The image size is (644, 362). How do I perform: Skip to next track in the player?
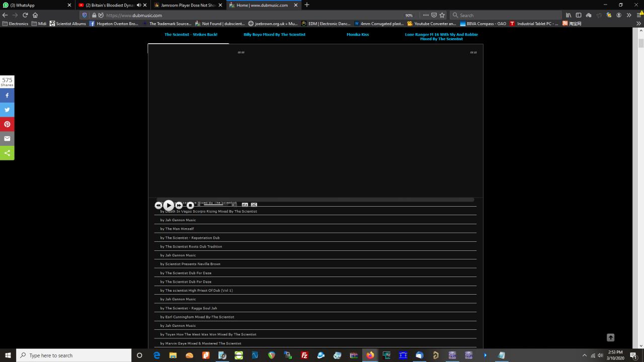[x=179, y=205]
